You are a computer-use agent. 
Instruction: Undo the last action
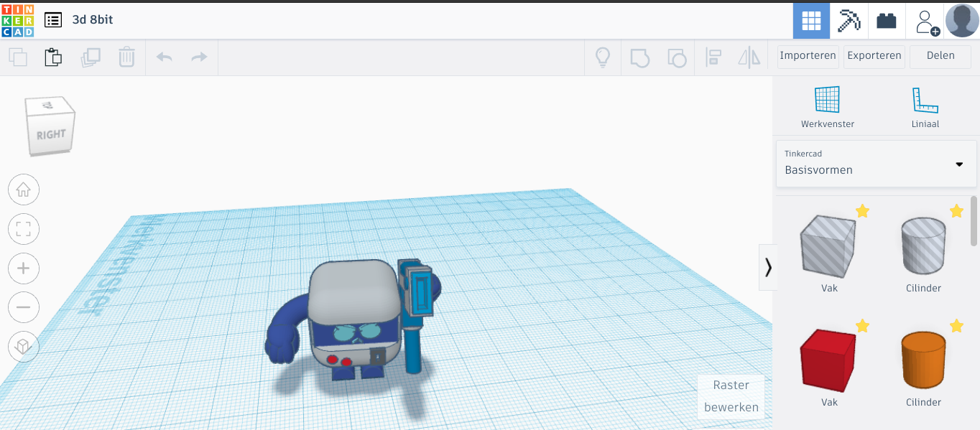(x=165, y=57)
